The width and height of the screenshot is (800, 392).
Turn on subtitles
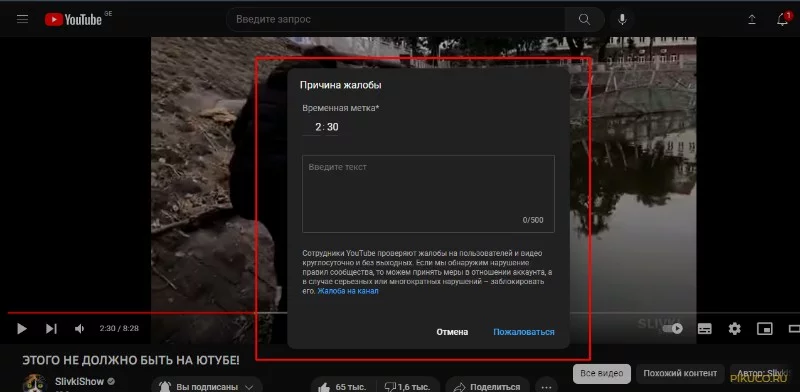pos(705,328)
